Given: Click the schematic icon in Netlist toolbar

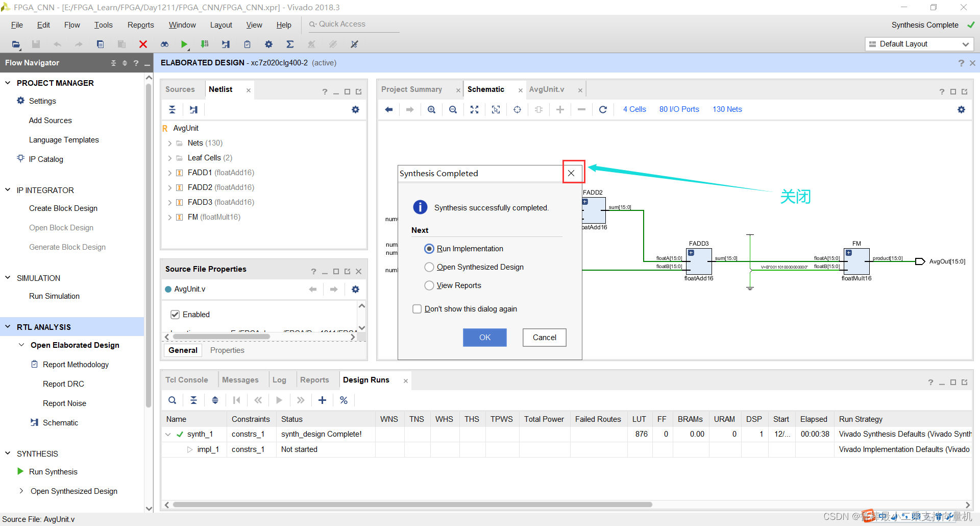Looking at the screenshot, I should pos(193,109).
